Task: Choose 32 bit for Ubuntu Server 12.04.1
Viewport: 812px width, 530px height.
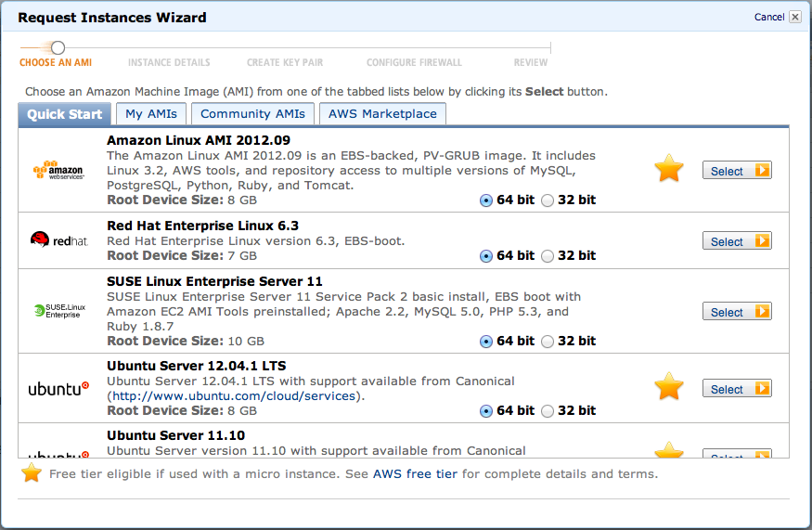Action: (x=548, y=411)
